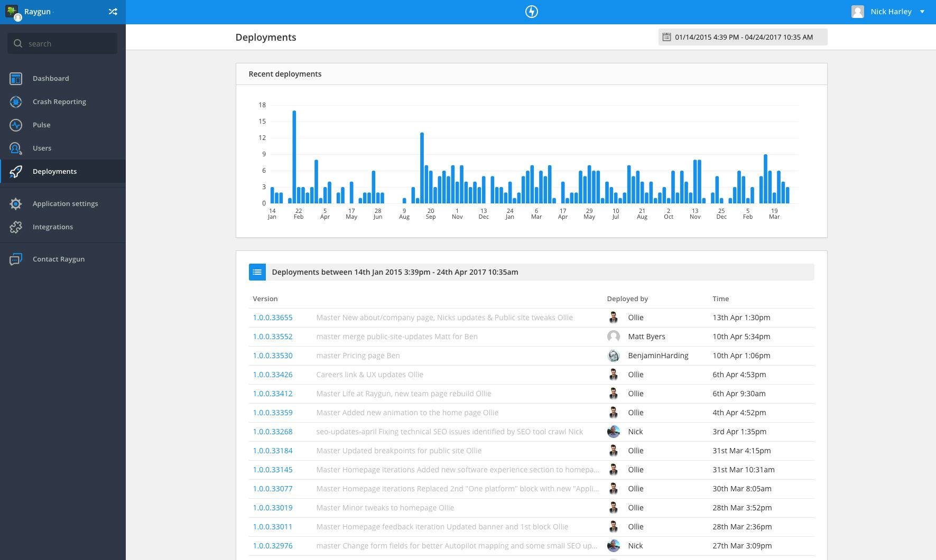Click the Integrations puzzle icon
This screenshot has height=560, width=936.
pyautogui.click(x=16, y=227)
